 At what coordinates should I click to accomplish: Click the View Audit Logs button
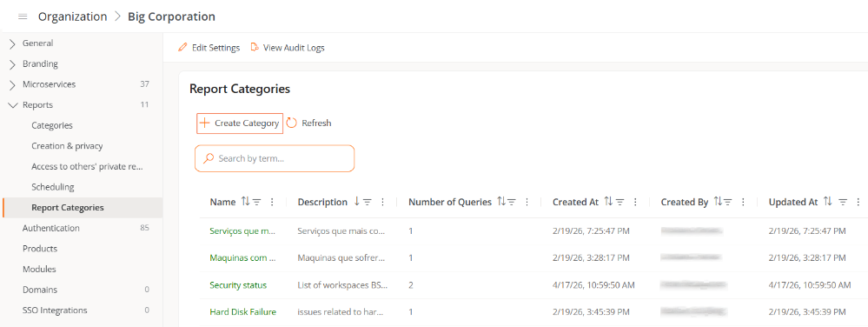pos(288,48)
